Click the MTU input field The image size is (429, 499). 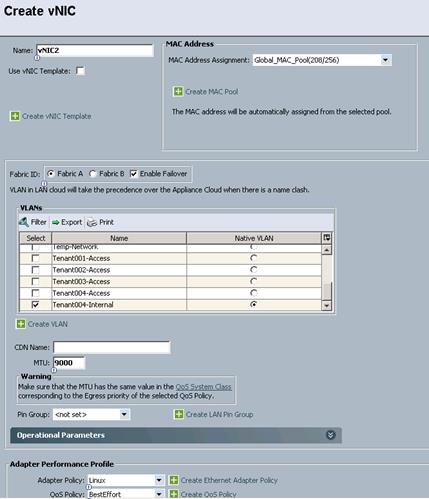coord(69,363)
